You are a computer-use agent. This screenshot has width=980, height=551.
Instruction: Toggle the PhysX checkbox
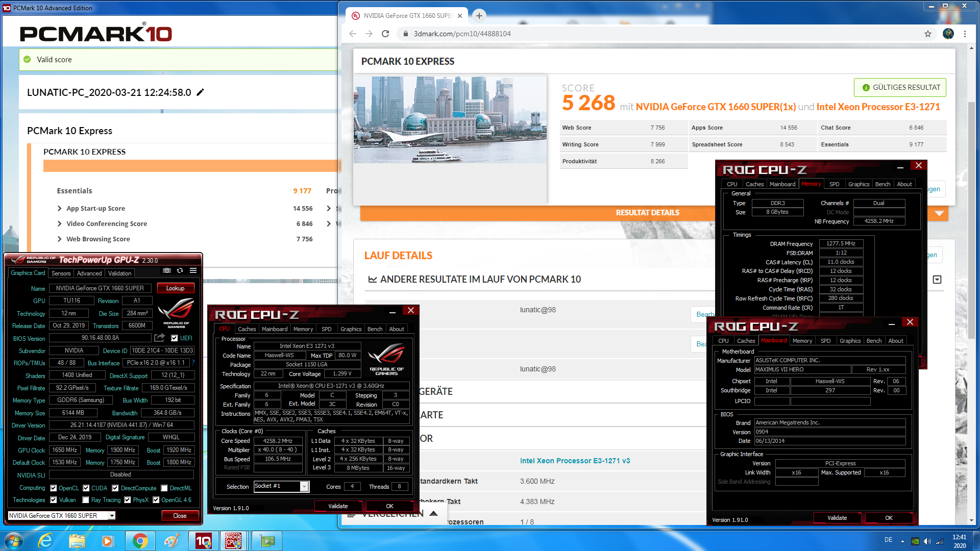128,500
